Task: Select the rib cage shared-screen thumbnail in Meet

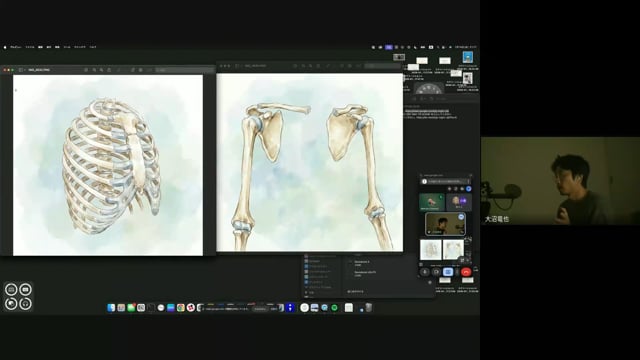Action: point(431,249)
